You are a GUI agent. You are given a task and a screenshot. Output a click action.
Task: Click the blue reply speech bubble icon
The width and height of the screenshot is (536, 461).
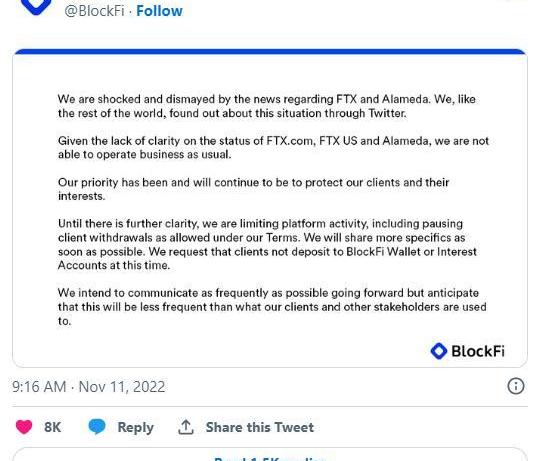(97, 426)
